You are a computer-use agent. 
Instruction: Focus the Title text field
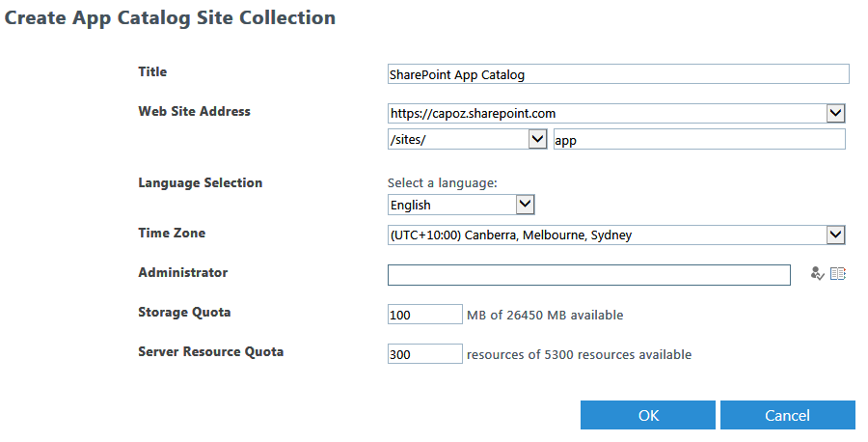[617, 74]
